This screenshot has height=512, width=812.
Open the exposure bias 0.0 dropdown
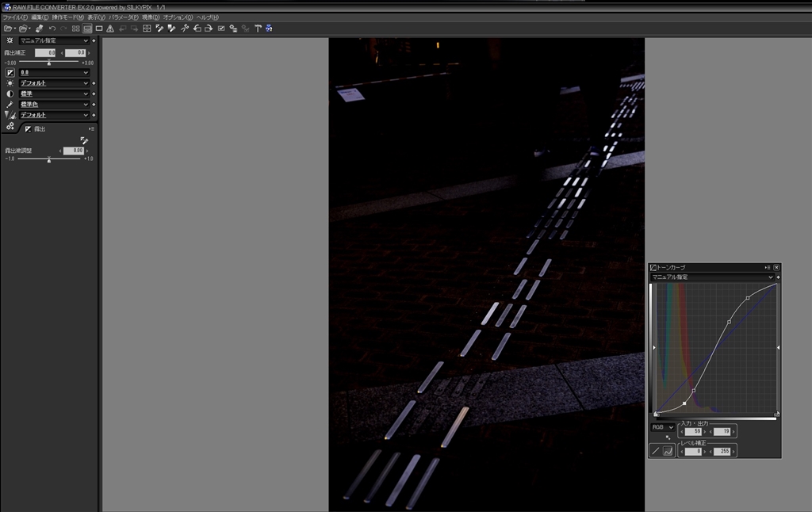[x=54, y=72]
